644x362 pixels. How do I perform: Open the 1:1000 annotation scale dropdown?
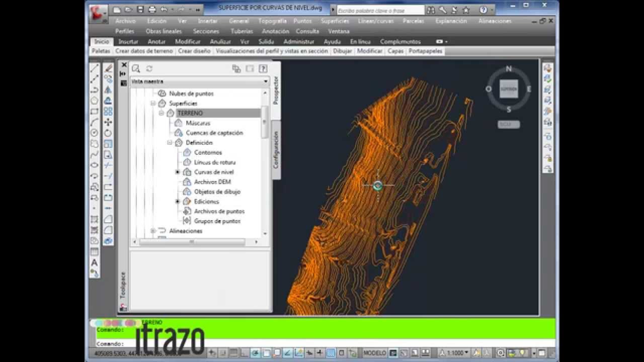(455, 353)
